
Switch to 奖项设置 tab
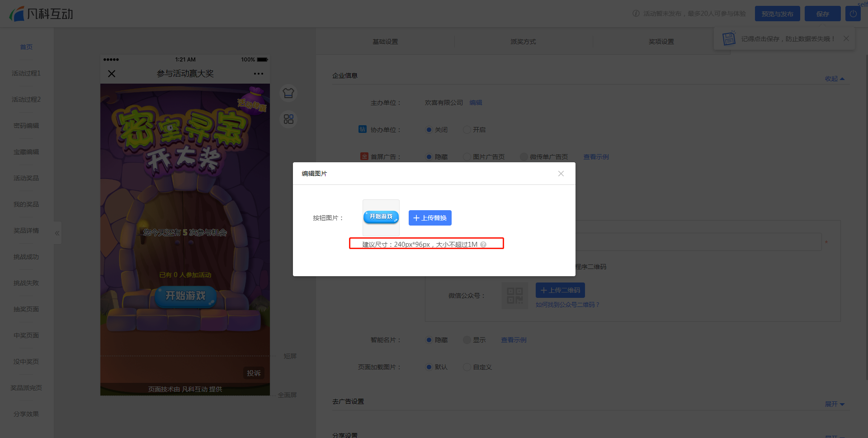tap(661, 42)
